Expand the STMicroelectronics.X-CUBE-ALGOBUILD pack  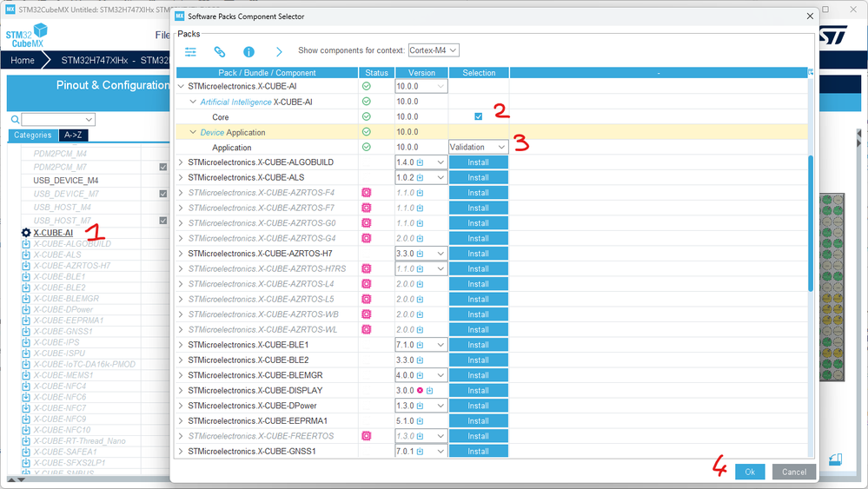click(181, 162)
